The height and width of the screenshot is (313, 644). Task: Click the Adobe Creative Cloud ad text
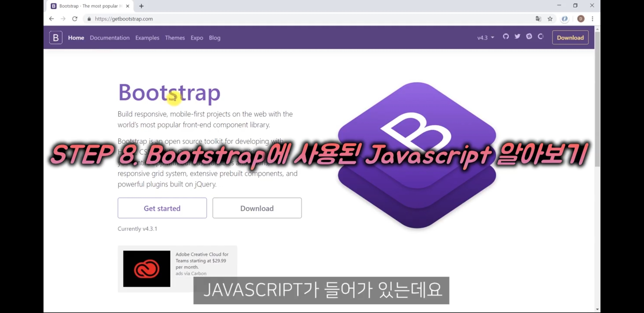(202, 261)
